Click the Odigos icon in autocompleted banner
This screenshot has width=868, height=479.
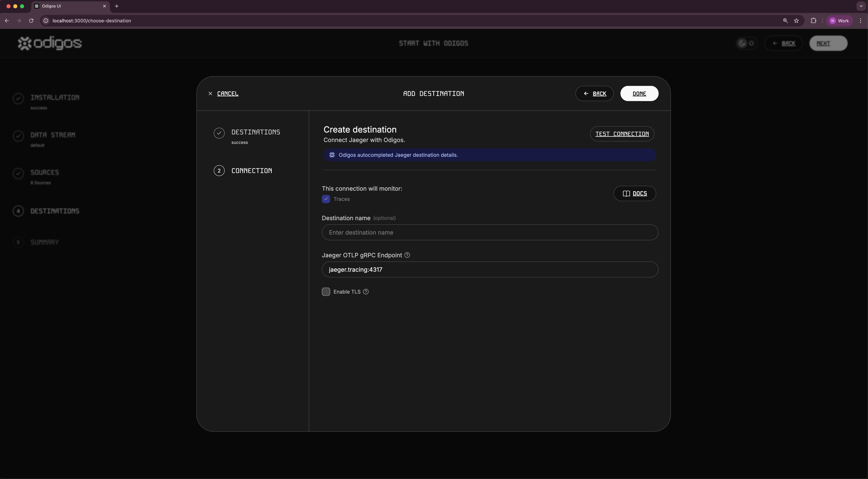point(332,155)
